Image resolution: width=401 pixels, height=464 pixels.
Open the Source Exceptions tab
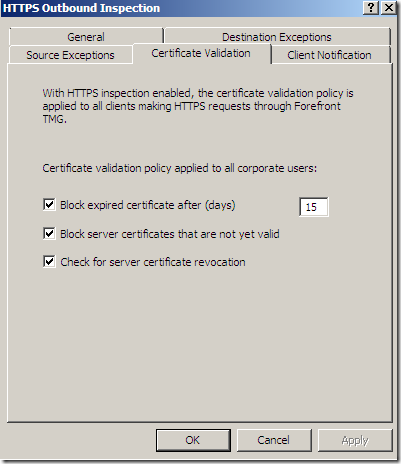(x=70, y=55)
